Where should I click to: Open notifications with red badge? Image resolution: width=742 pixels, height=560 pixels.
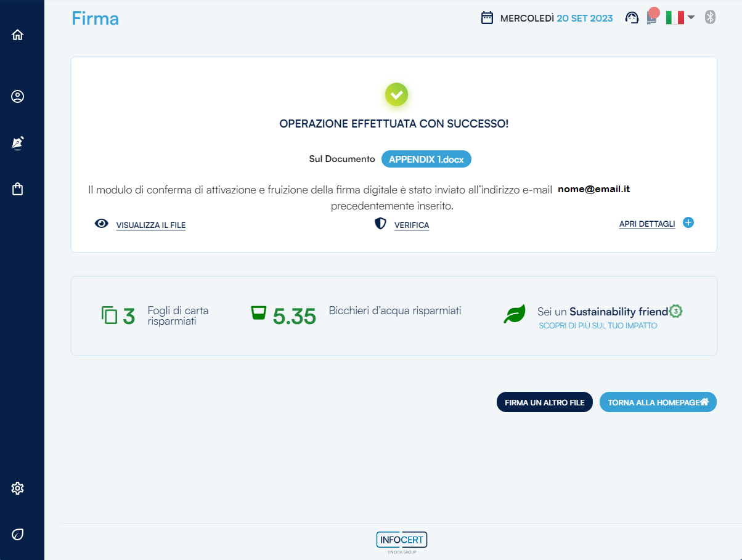(651, 17)
